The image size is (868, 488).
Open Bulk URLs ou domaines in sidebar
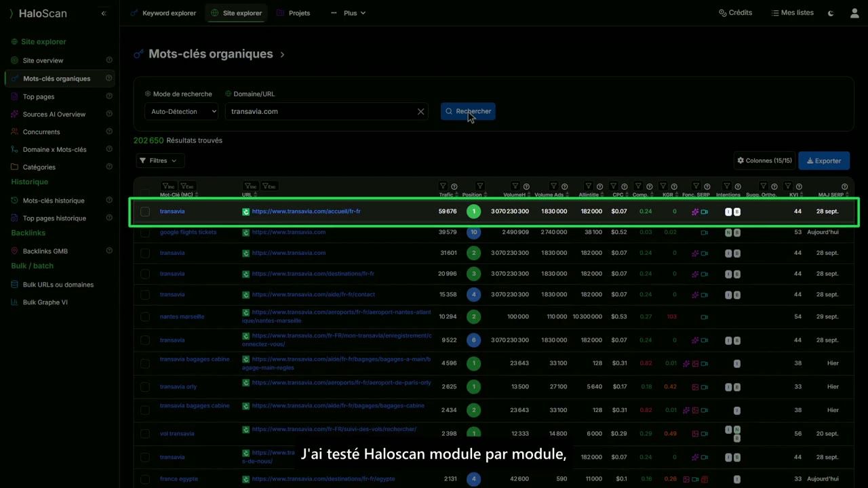click(58, 285)
